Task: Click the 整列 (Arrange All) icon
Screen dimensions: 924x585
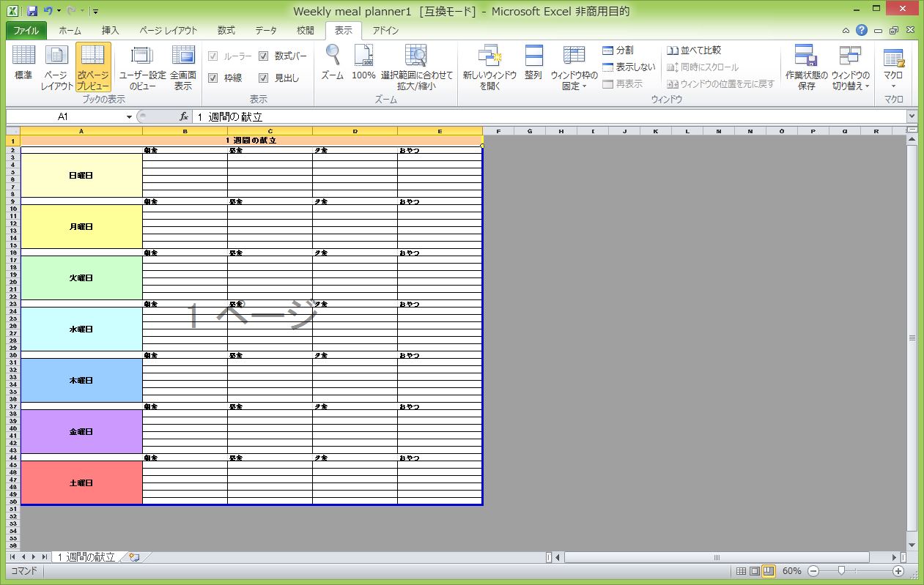Action: (533, 64)
